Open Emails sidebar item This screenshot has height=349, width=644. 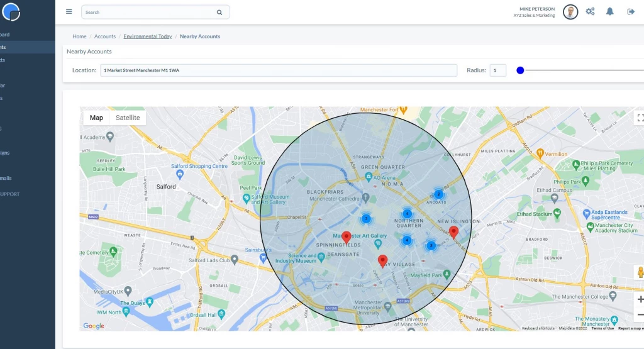(28, 178)
